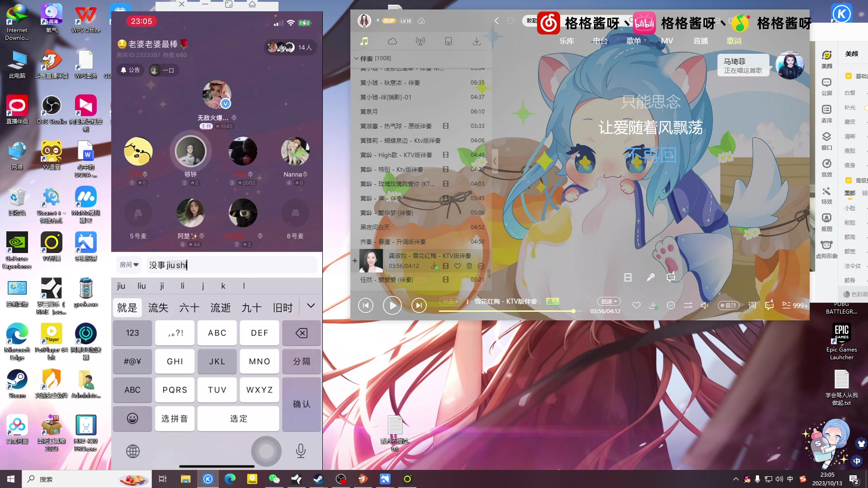868x488 pixels.
Task: Mute the volume speaker icon in player
Action: pyautogui.click(x=704, y=305)
